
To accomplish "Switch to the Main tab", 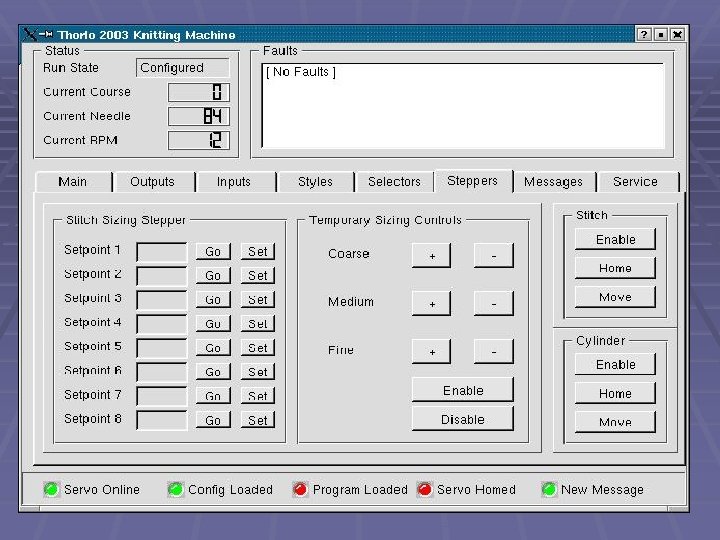I will tap(73, 182).
